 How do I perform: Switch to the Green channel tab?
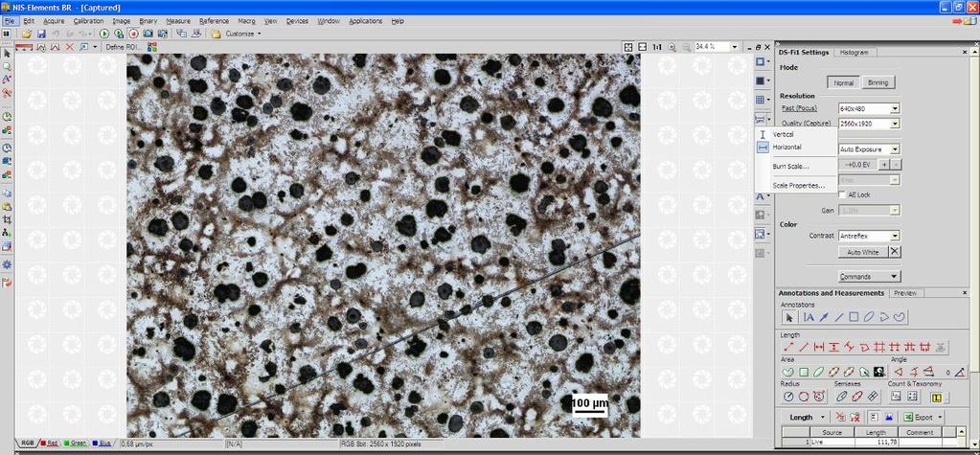[75, 444]
